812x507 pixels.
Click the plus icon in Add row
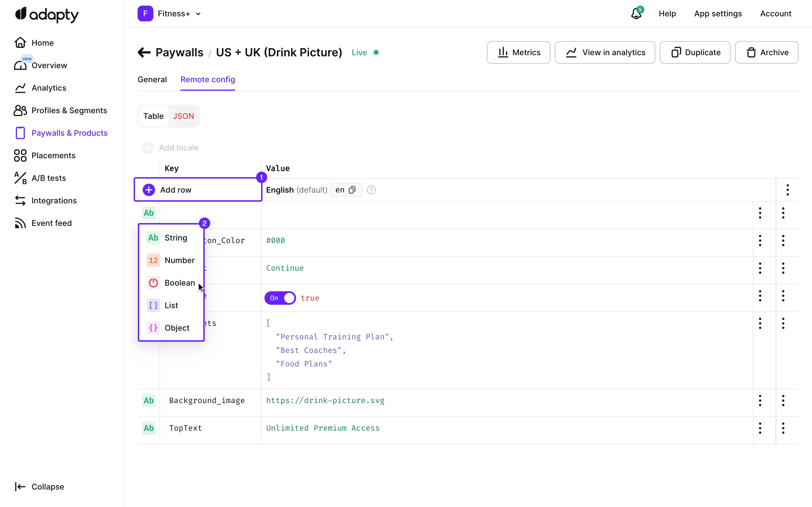[x=149, y=190]
